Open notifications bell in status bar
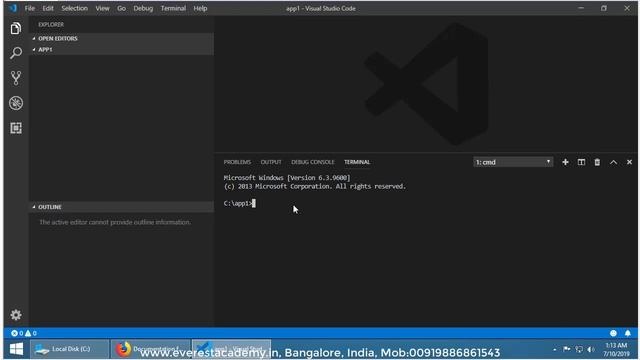The height and width of the screenshot is (360, 640). pyautogui.click(x=628, y=333)
